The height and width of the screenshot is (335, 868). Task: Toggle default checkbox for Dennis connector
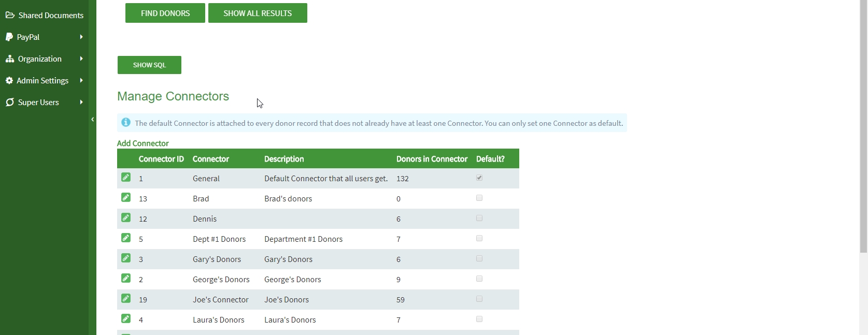coord(479,218)
